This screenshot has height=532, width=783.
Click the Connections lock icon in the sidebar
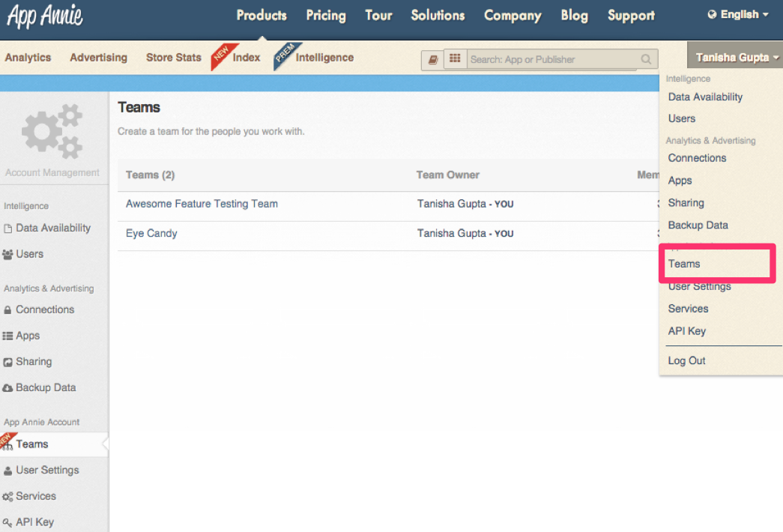7,309
